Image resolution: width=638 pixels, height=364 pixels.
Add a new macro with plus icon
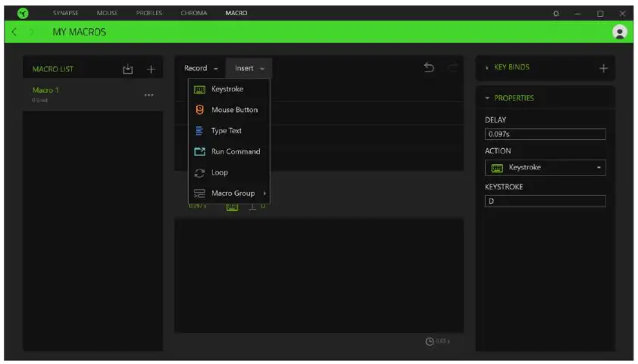click(x=151, y=70)
